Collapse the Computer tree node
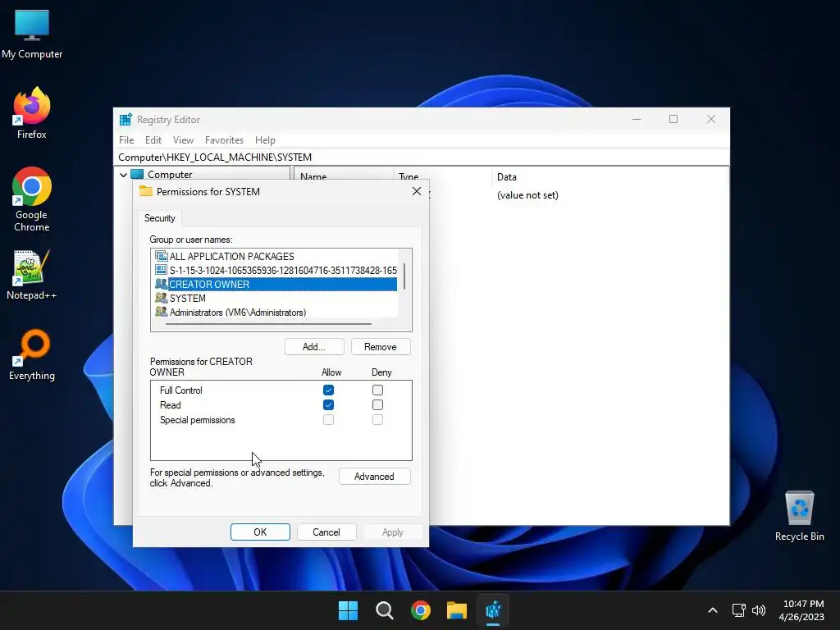 pos(123,175)
